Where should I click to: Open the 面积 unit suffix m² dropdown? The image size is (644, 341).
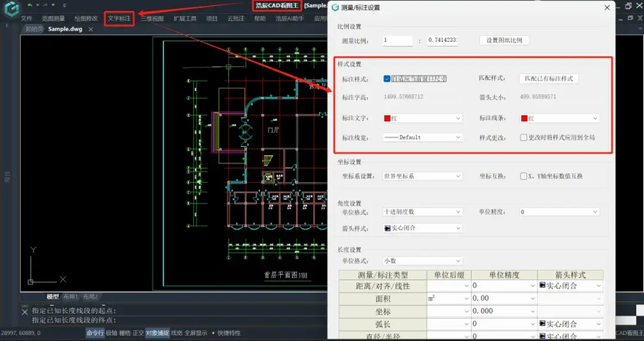point(449,298)
